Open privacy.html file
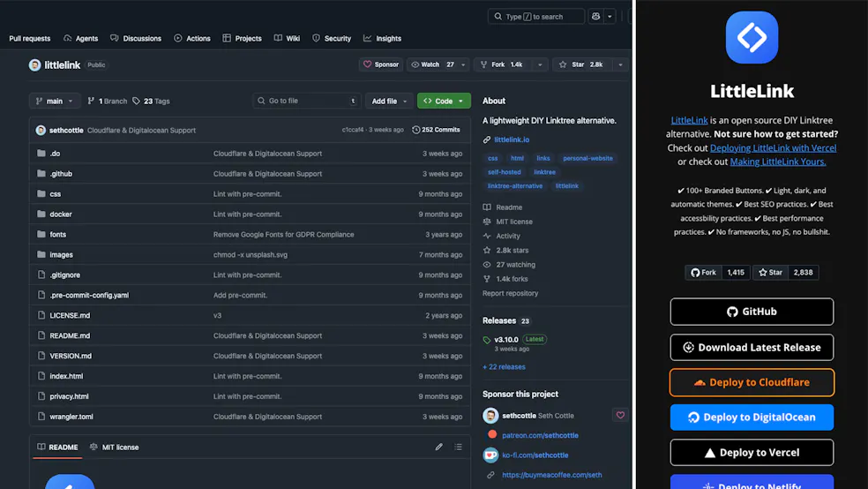The width and height of the screenshot is (868, 489). coord(69,396)
